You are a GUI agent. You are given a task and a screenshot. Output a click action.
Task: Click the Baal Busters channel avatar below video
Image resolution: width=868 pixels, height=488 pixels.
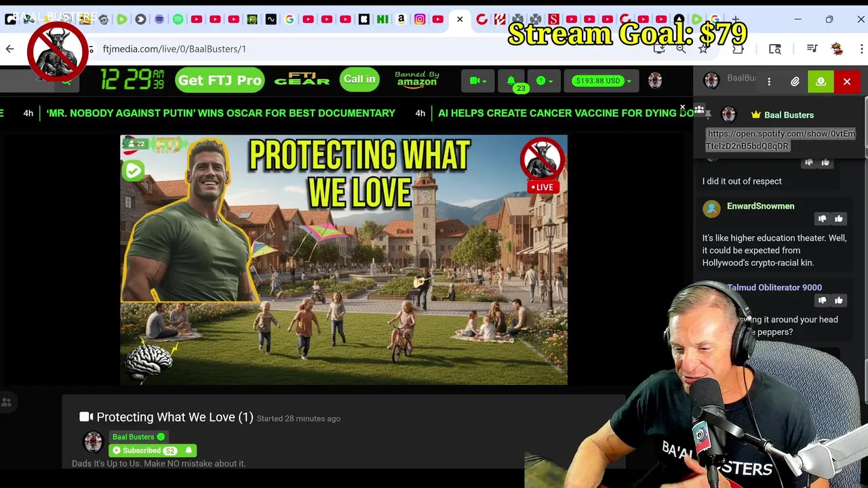[93, 442]
